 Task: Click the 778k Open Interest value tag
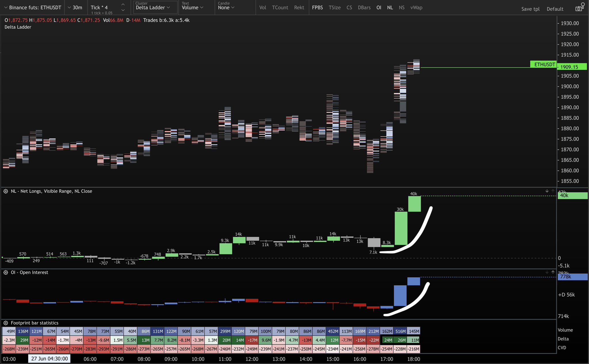point(572,277)
